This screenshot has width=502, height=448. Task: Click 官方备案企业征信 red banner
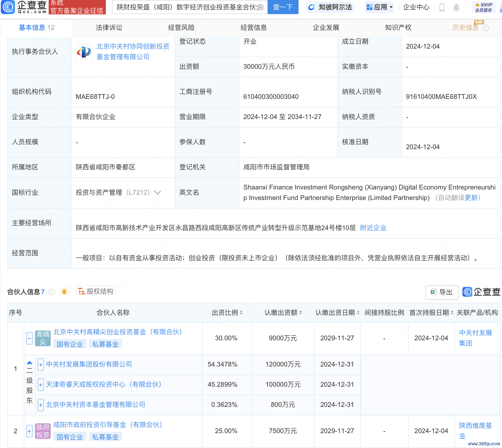coord(77,7)
